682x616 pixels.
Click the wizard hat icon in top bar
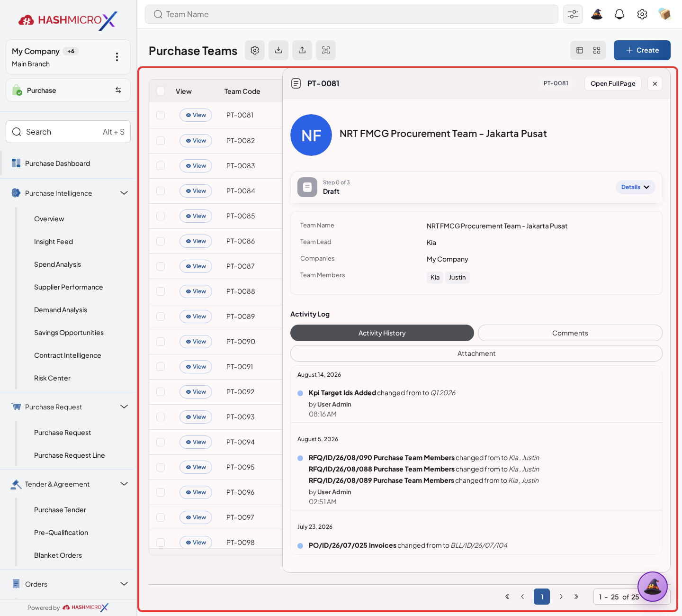597,14
